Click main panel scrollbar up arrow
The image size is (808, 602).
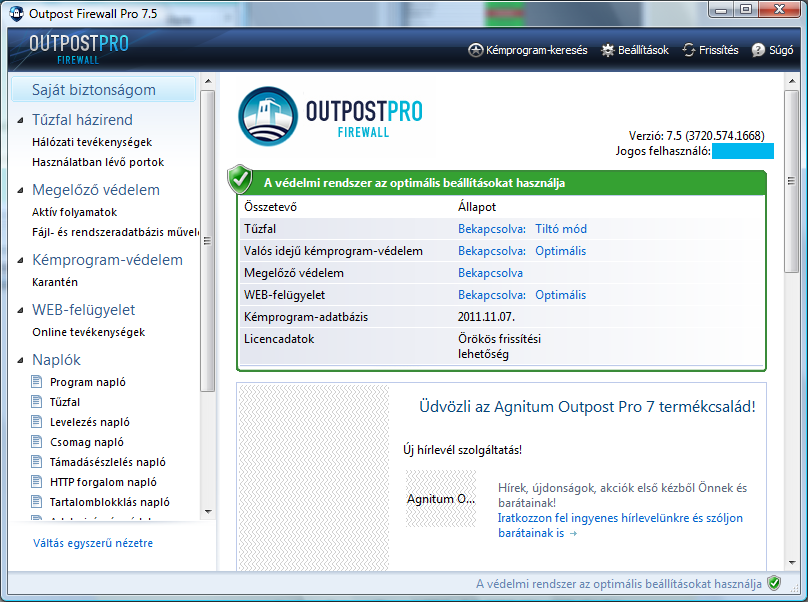pos(792,81)
